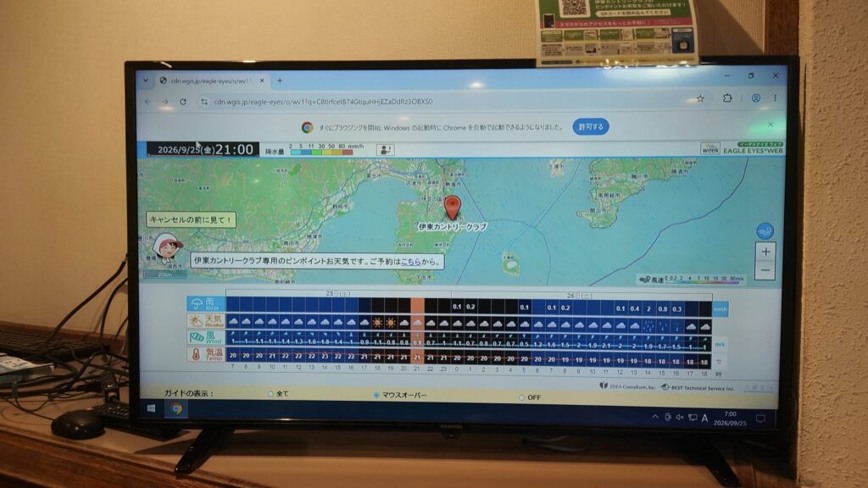
Task: Click the person icon beside rainfall legend
Action: pyautogui.click(x=386, y=149)
